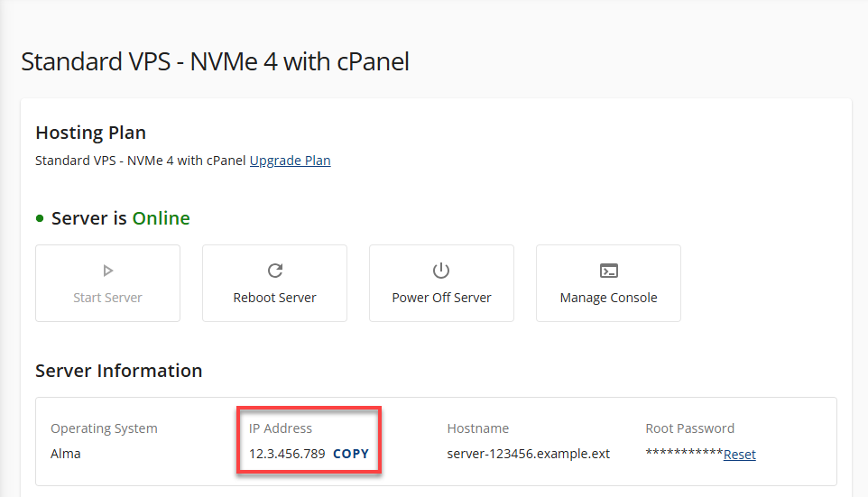Screen dimensions: 868x497
Task: Click the Reboot Server button label
Action: 274,298
